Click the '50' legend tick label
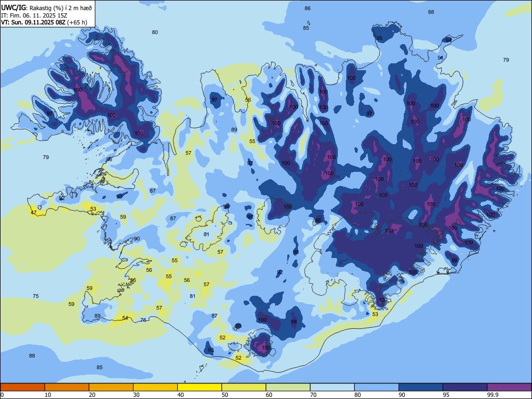532x399 pixels. (225, 395)
